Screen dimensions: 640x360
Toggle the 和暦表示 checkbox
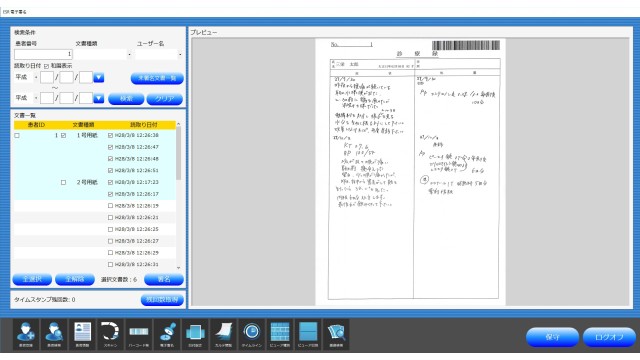[x=46, y=66]
